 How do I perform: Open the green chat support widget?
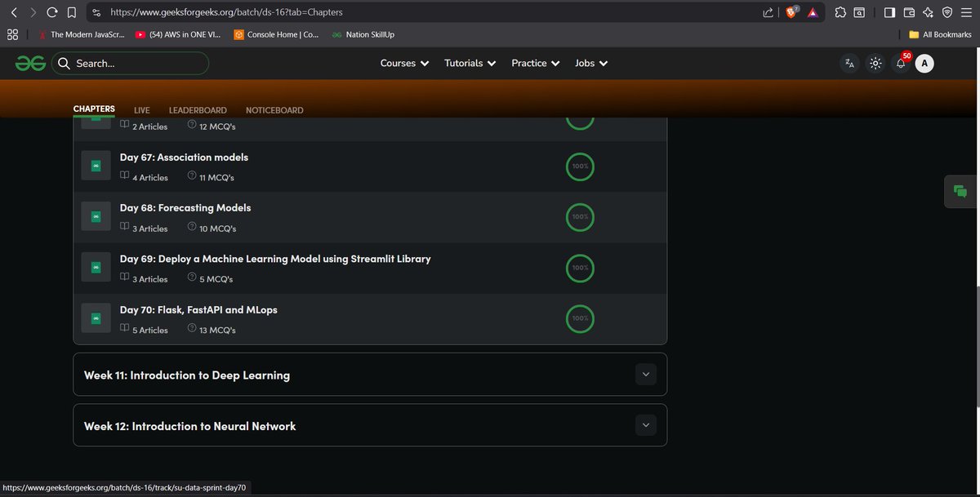(960, 191)
